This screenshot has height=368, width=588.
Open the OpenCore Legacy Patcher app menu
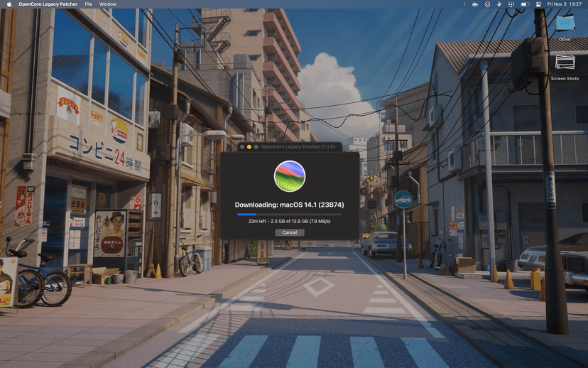click(x=49, y=4)
